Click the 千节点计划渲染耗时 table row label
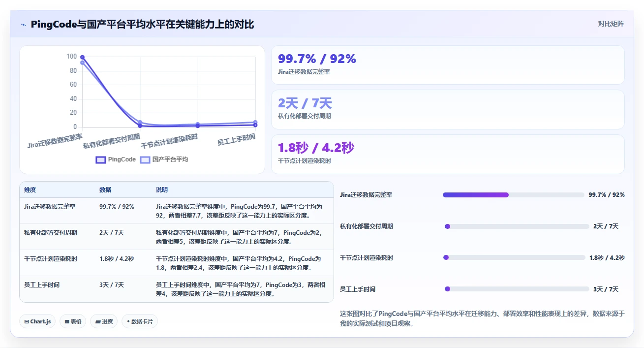The height and width of the screenshot is (348, 644). (x=51, y=259)
